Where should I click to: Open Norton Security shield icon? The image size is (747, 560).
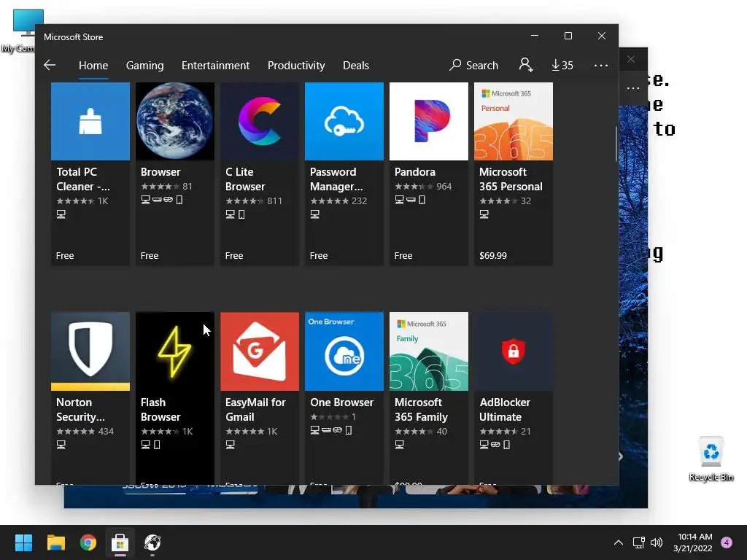(90, 351)
